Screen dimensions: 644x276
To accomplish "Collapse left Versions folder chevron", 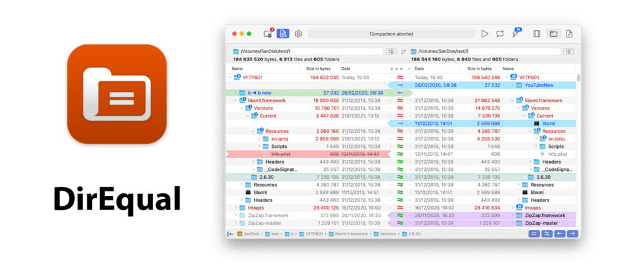I will [242, 108].
